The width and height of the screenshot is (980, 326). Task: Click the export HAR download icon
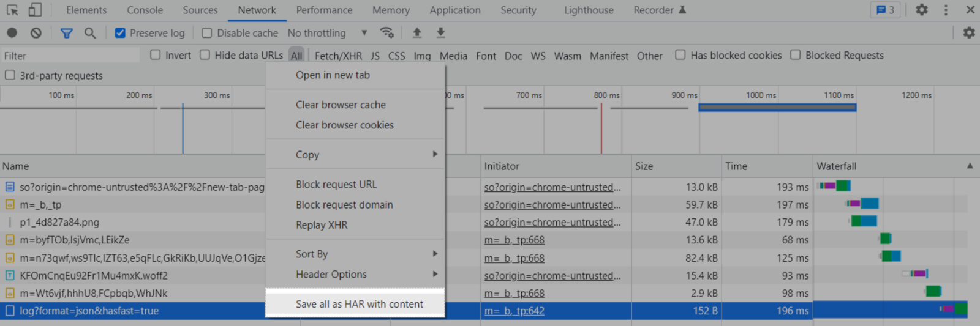pos(440,33)
